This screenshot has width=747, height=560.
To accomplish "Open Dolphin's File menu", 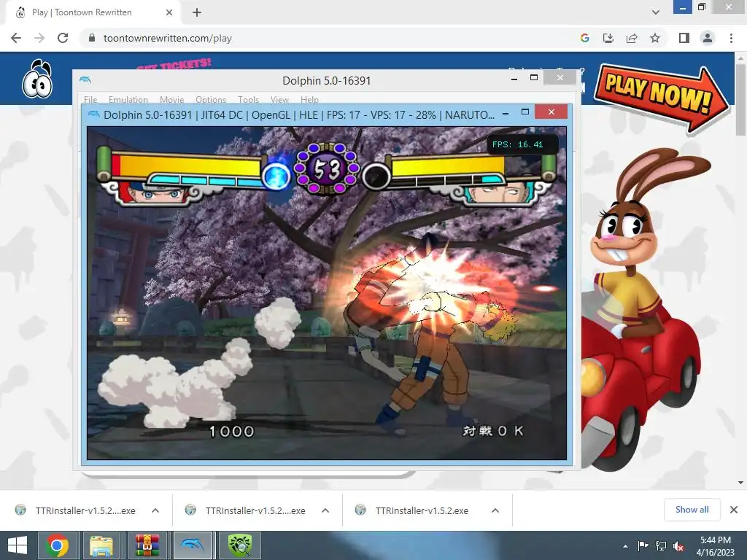I will (90, 99).
